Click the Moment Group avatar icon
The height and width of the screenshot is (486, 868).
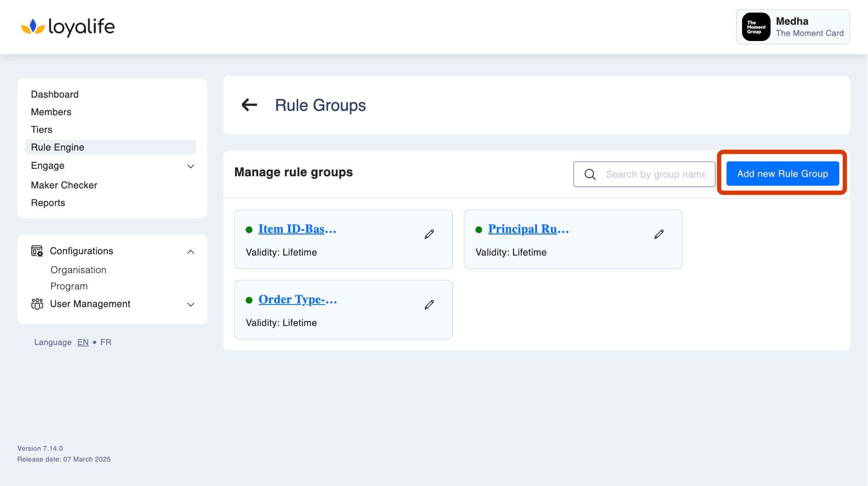[755, 27]
